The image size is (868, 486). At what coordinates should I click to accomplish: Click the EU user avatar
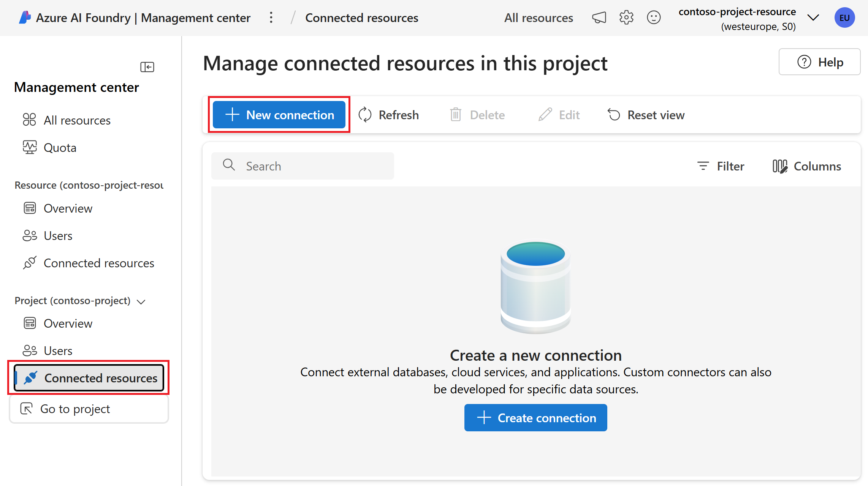click(844, 17)
